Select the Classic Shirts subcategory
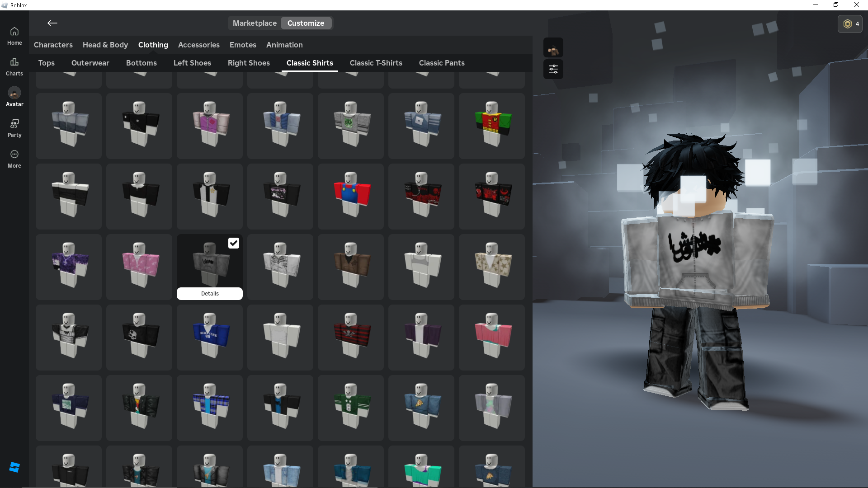The height and width of the screenshot is (488, 868). click(310, 63)
